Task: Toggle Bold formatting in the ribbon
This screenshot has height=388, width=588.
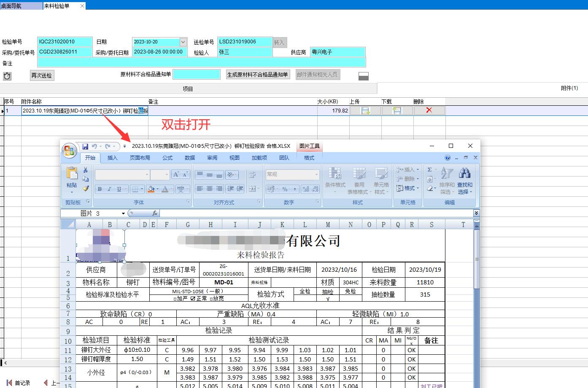Action: (100, 189)
